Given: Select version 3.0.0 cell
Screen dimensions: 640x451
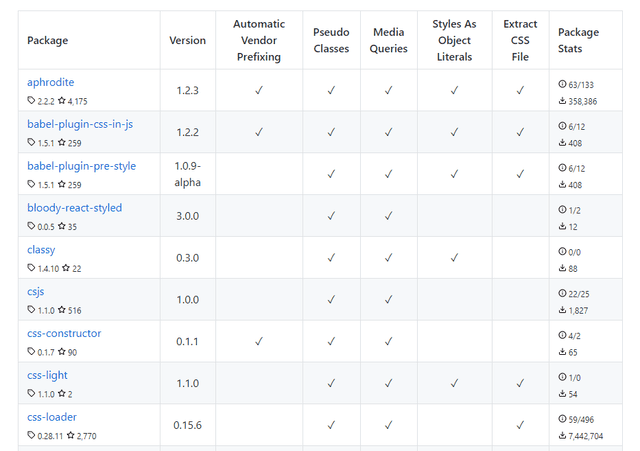Looking at the screenshot, I should coord(188,216).
